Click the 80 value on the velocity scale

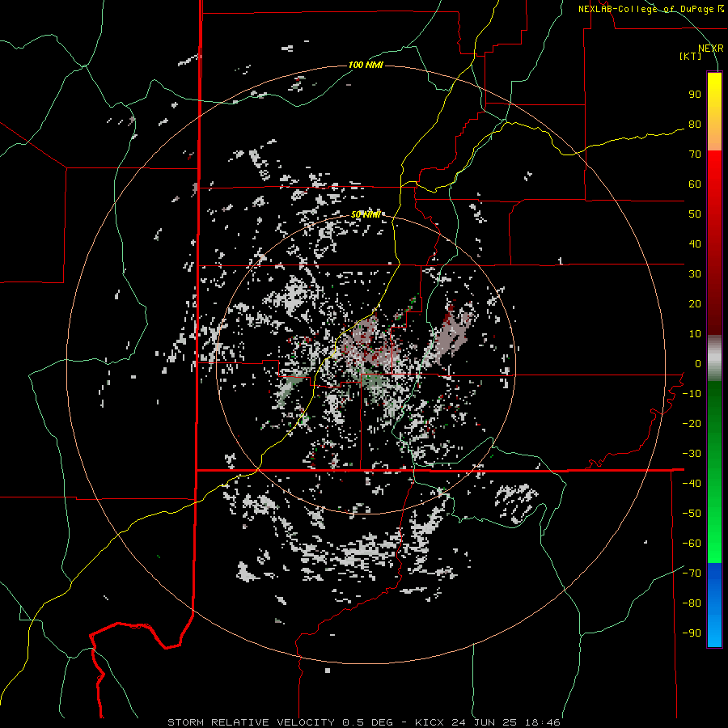[x=695, y=125]
